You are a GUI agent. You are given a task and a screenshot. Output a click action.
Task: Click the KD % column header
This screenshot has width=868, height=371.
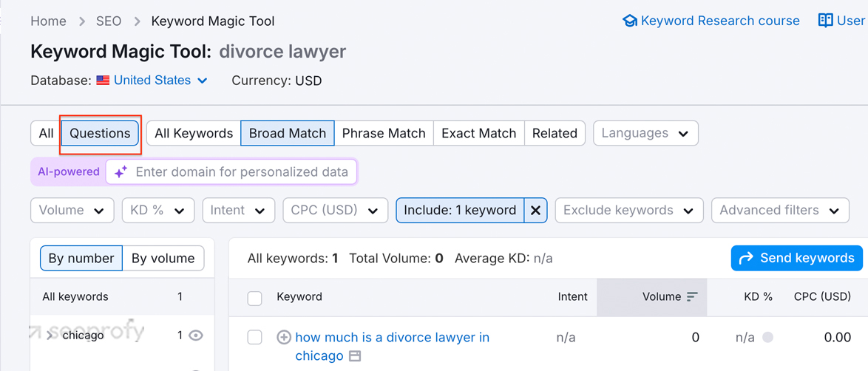pyautogui.click(x=759, y=297)
